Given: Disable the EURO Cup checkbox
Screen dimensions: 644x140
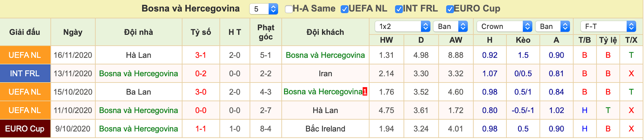Looking at the screenshot, I should pyautogui.click(x=450, y=9).
